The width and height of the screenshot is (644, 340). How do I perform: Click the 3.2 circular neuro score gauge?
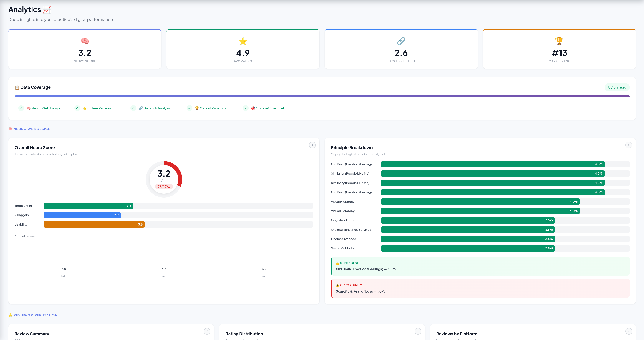164,179
